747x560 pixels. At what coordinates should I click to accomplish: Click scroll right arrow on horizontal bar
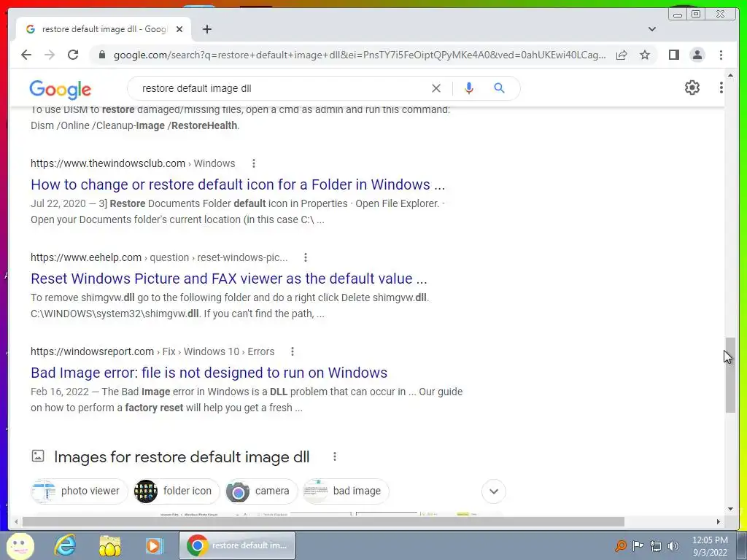coord(719,522)
